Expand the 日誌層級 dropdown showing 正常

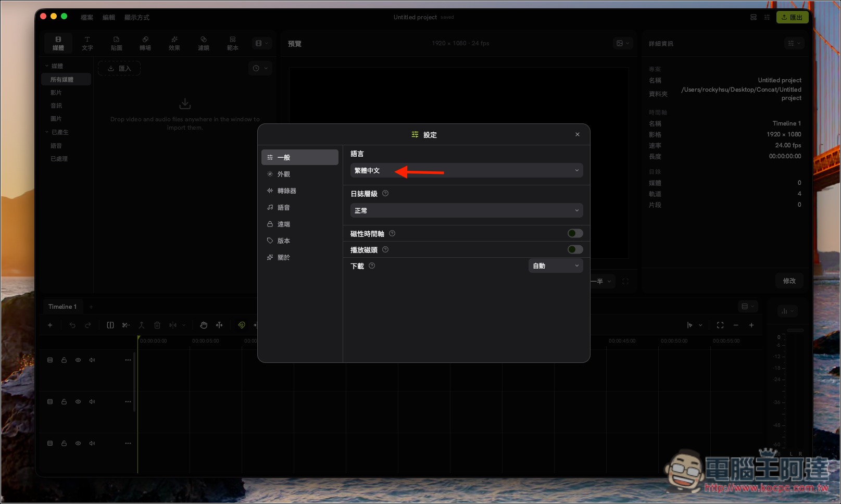[x=467, y=210]
